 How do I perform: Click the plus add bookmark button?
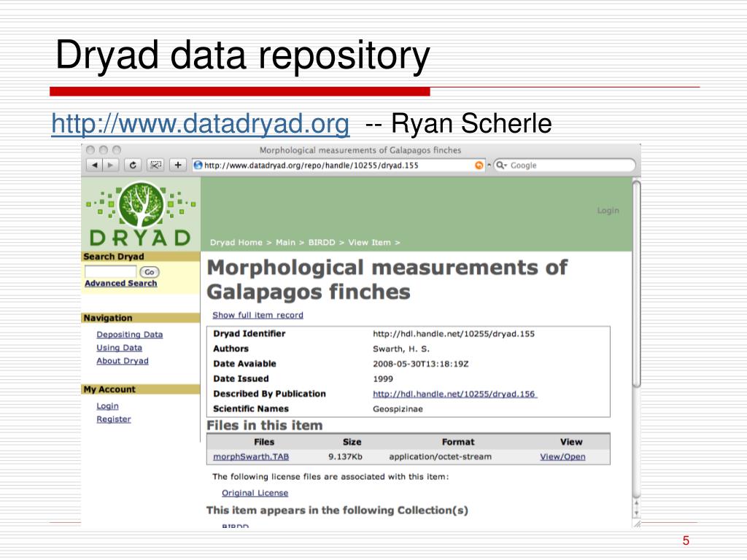pyautogui.click(x=178, y=166)
